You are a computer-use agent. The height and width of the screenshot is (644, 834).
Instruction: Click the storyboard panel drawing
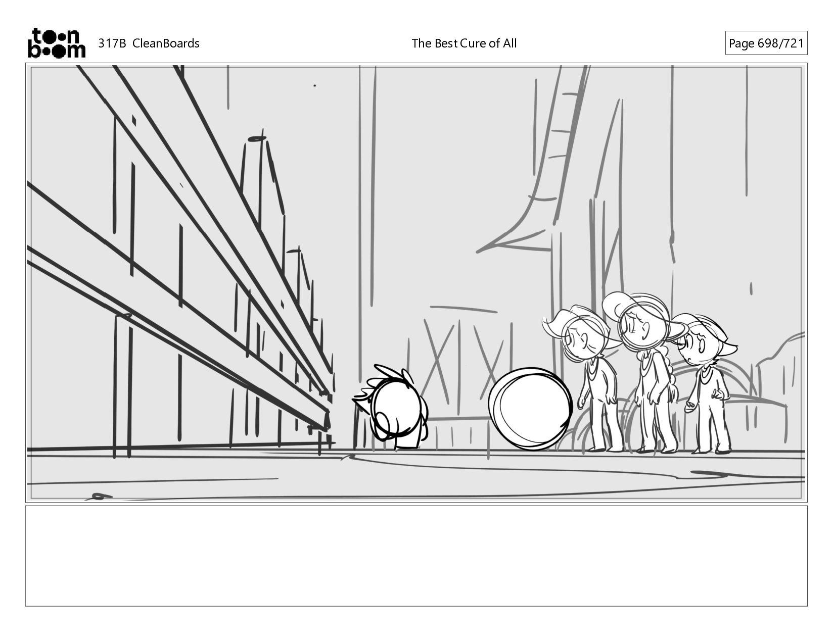click(416, 282)
